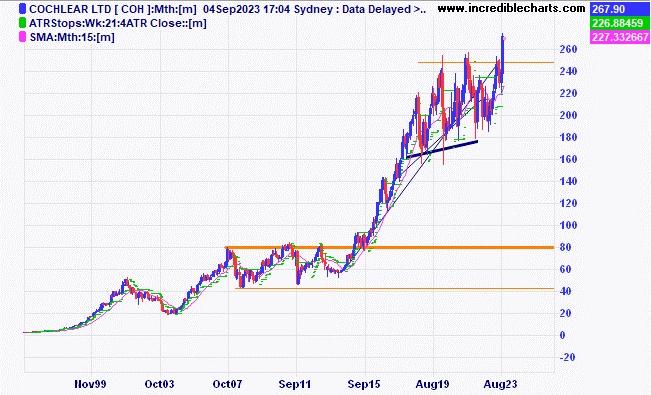Select the thin orange support line near 42
The height and width of the screenshot is (395, 651).
pyautogui.click(x=394, y=288)
